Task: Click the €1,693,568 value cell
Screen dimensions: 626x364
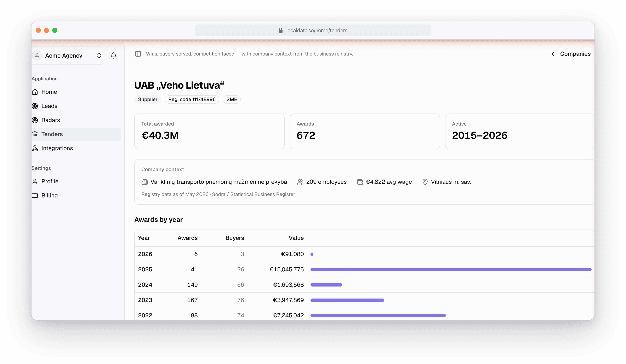Action: click(288, 285)
